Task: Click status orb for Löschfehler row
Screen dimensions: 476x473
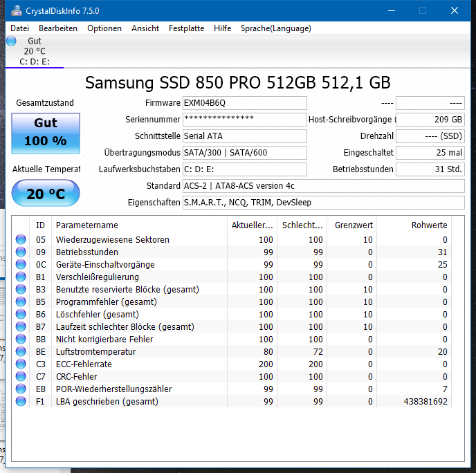Action: click(21, 314)
